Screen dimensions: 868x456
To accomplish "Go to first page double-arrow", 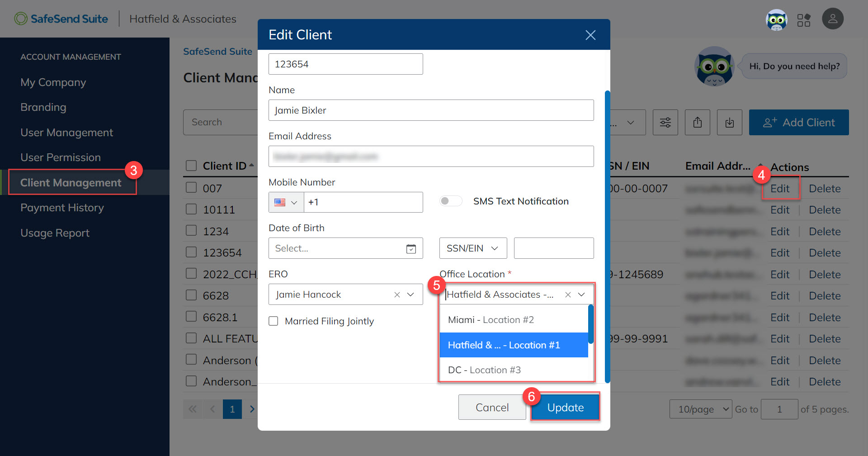I will point(193,409).
